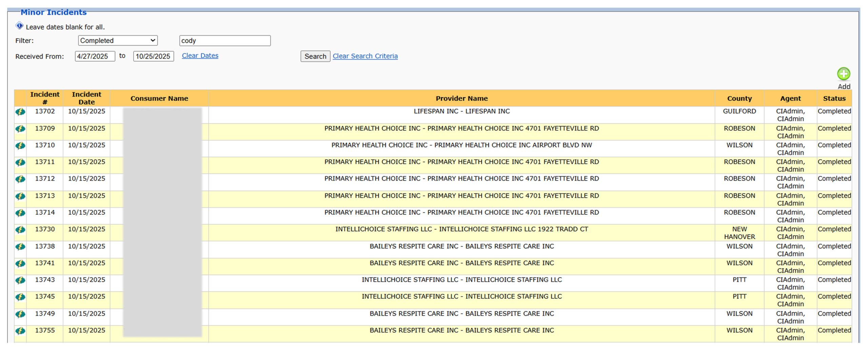The height and width of the screenshot is (351, 868).
Task: Click the Clear Dates link
Action: pos(200,56)
